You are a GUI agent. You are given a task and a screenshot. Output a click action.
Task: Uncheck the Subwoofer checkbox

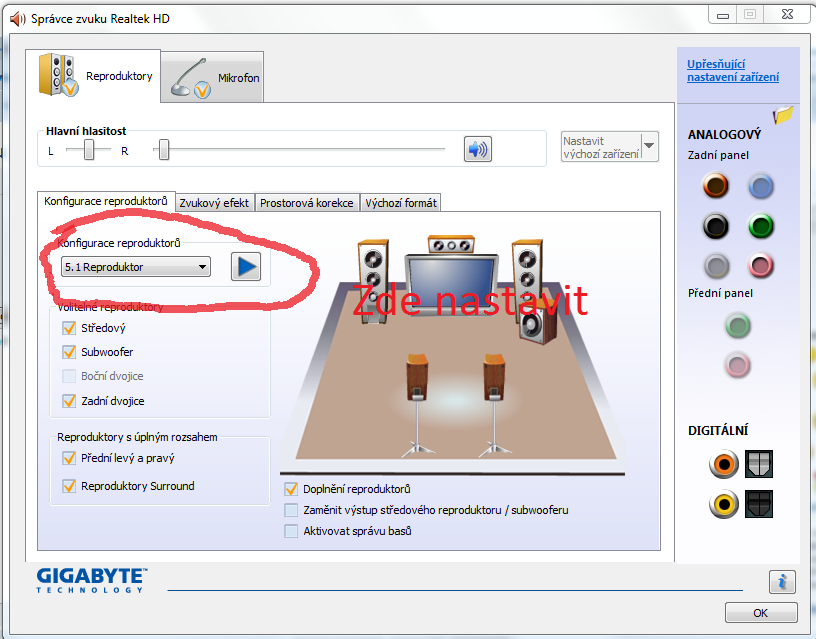(69, 352)
